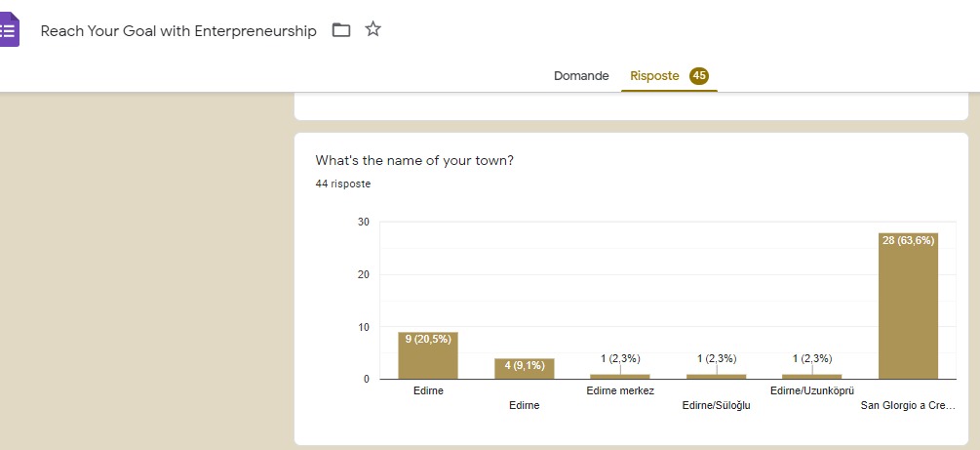Click the Edirne merkez bar in chart
The image size is (980, 450).
tap(620, 376)
